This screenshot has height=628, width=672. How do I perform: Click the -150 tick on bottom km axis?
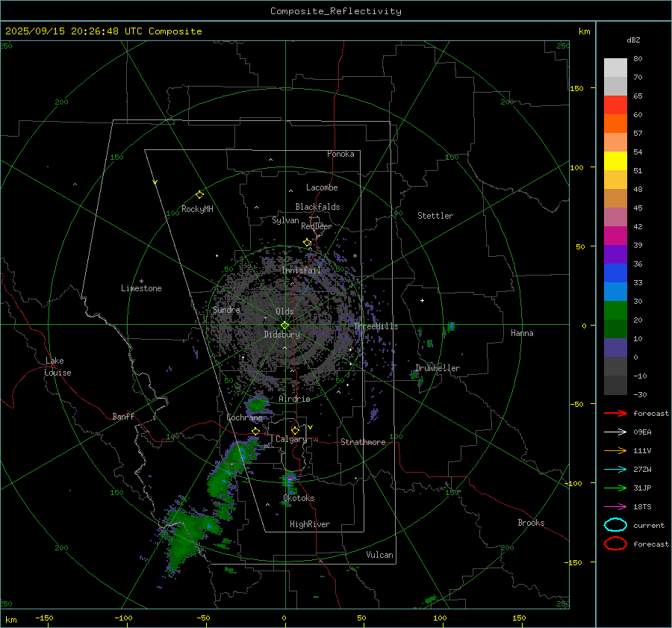tap(44, 618)
